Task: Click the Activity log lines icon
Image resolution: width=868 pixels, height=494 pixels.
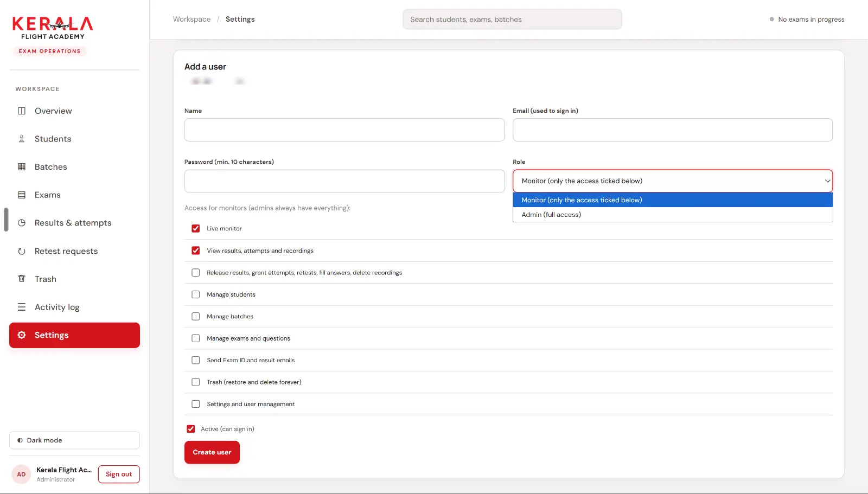Action: [22, 307]
